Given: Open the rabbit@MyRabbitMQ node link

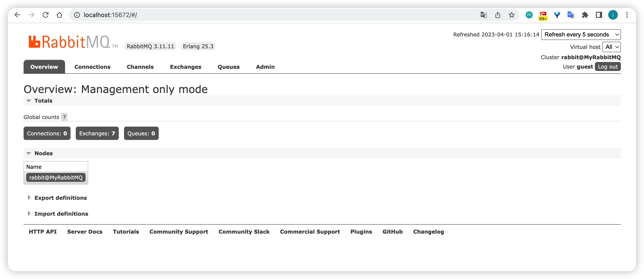Looking at the screenshot, I should click(x=56, y=177).
